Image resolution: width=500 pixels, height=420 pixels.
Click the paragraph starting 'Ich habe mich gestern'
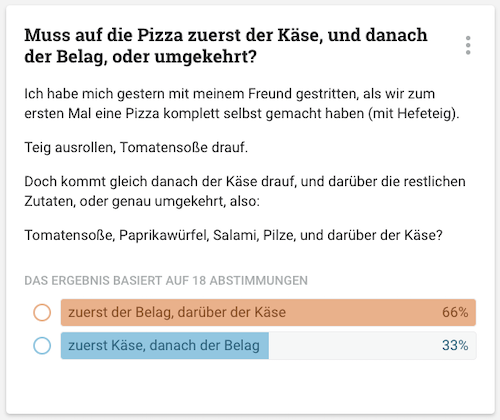pos(242,104)
